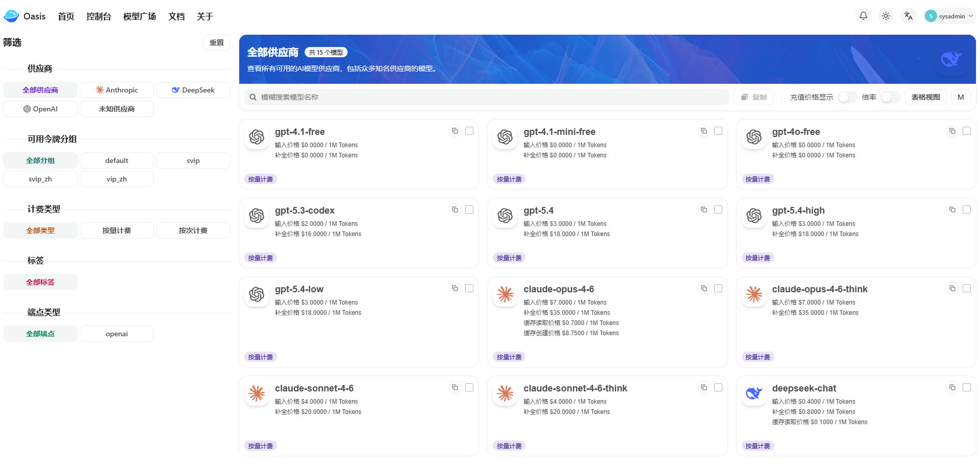
Task: Click the notification bell icon
Action: click(x=863, y=16)
